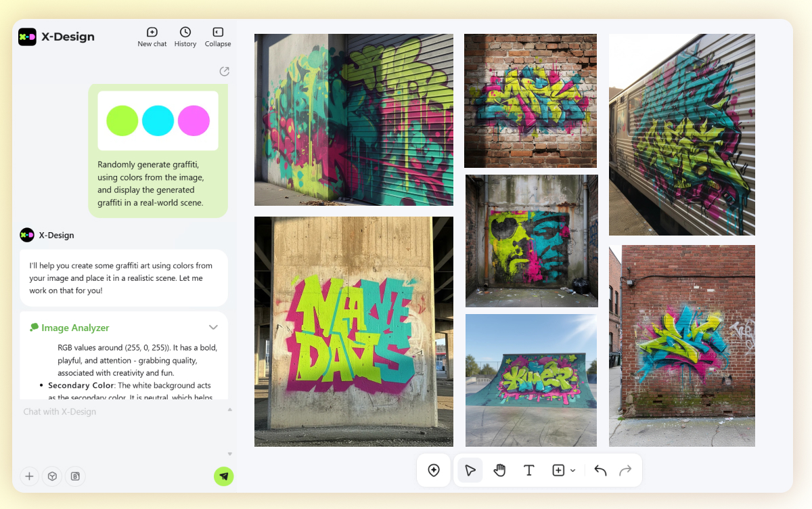Viewport: 812px width, 509px height.
Task: Click the B brand icon below chat input
Action: [x=75, y=477]
